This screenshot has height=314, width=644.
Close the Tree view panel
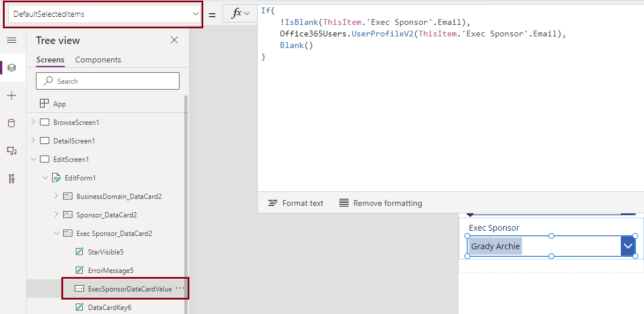[x=174, y=40]
